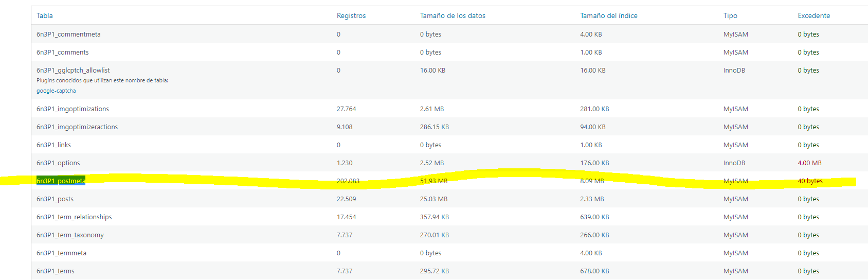The width and height of the screenshot is (868, 280).
Task: Select table name 6n3P1_term_taxonomy
Action: point(70,235)
